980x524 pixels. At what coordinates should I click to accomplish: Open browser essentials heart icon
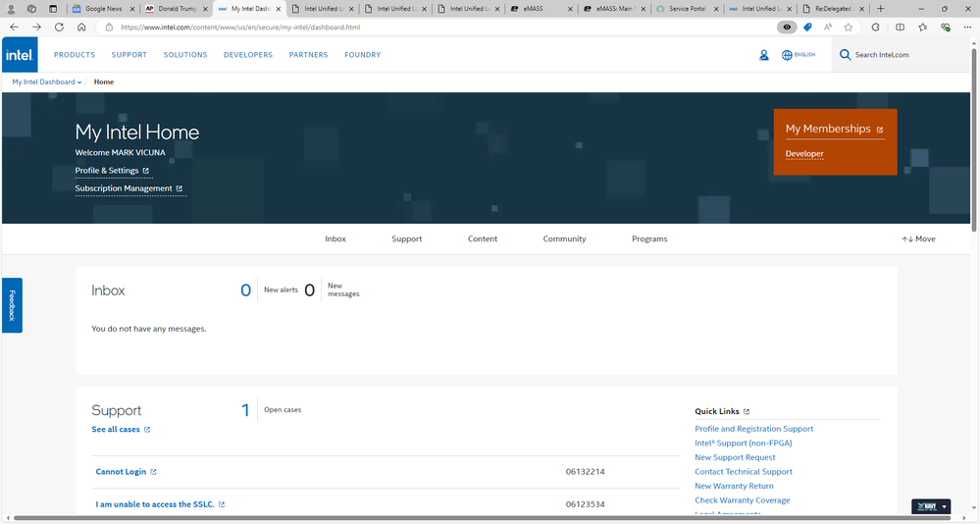tap(946, 26)
